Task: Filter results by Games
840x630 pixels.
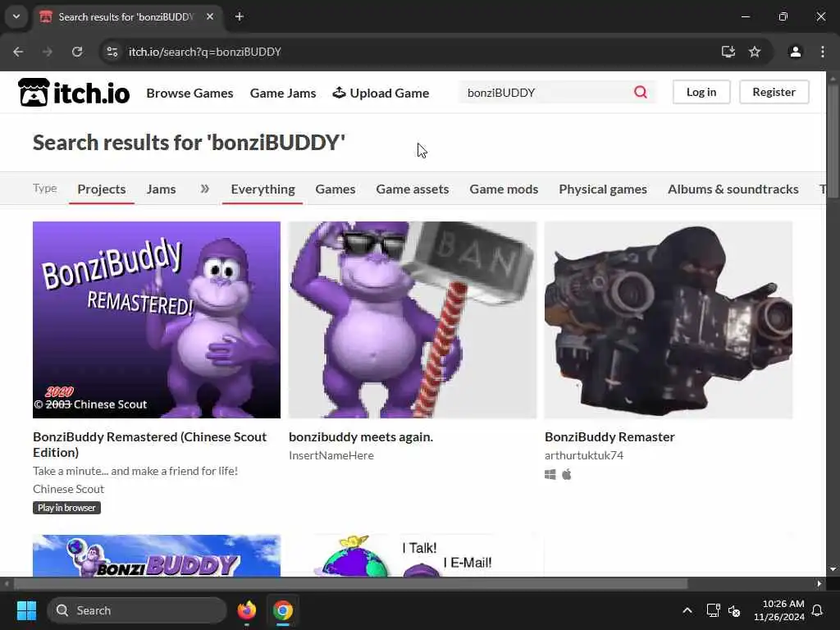Action: tap(336, 189)
